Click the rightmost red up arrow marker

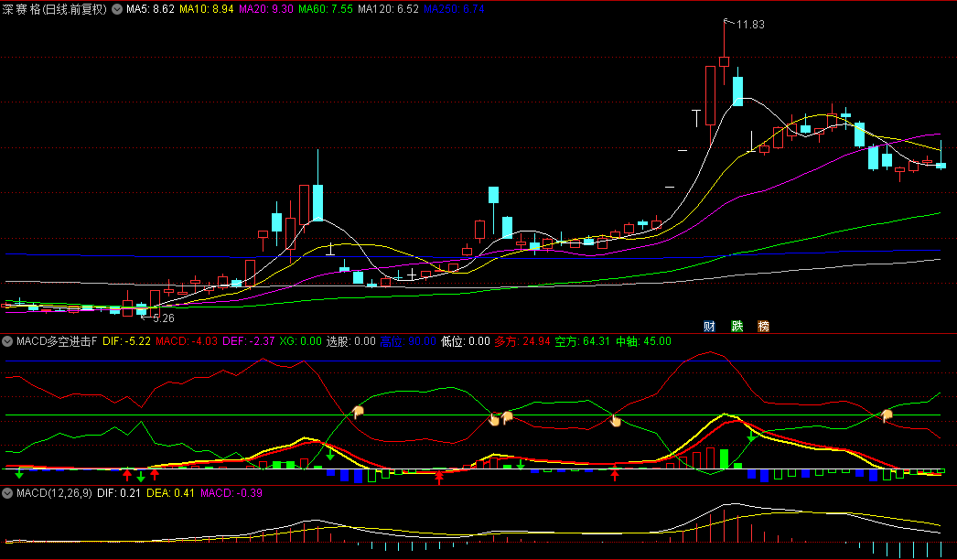pos(615,473)
